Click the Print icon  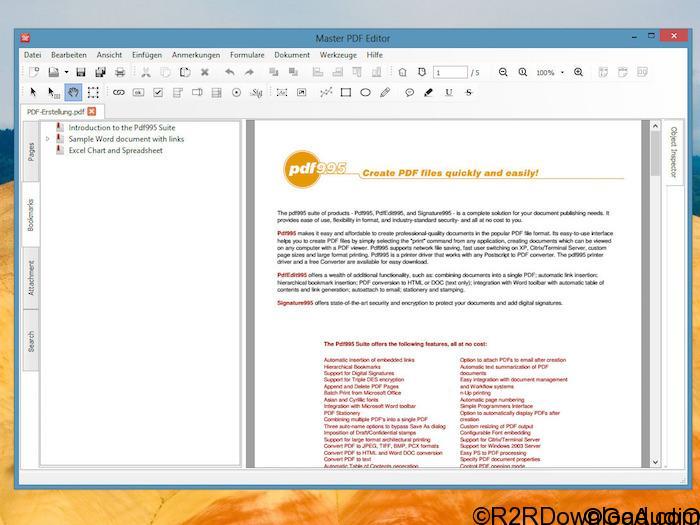tap(120, 72)
